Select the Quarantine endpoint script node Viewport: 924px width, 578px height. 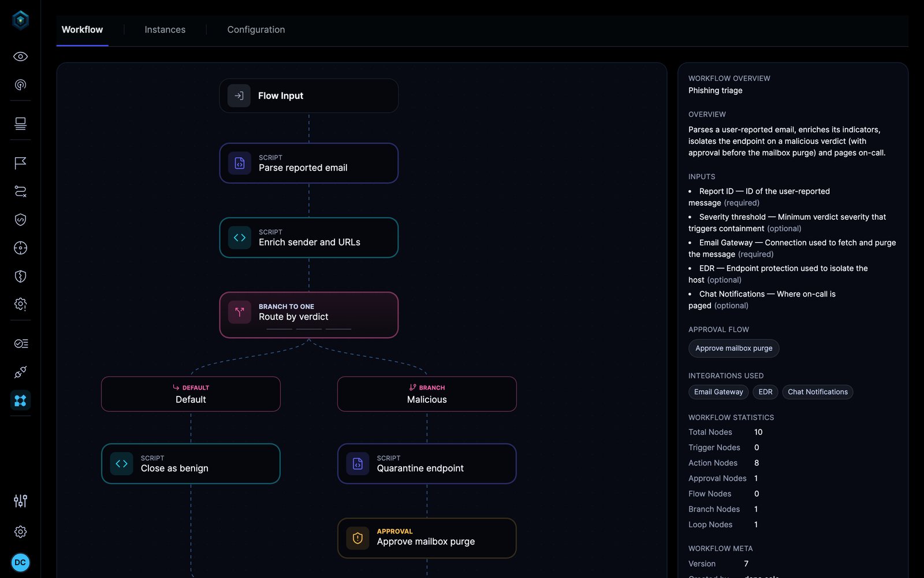[x=427, y=464]
